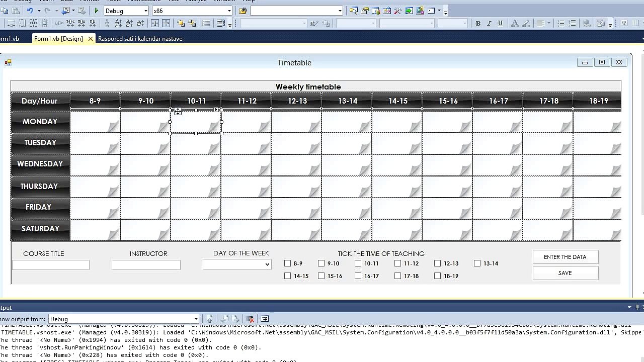Click the foreground color letter A icon

(514, 23)
